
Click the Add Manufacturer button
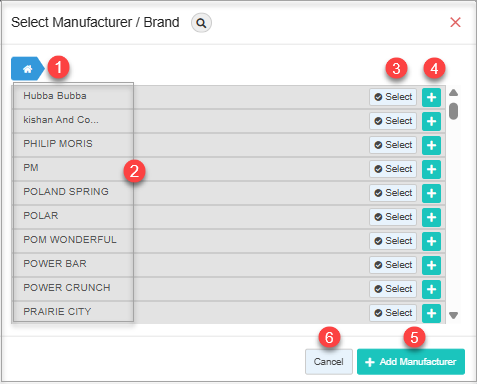pyautogui.click(x=411, y=362)
